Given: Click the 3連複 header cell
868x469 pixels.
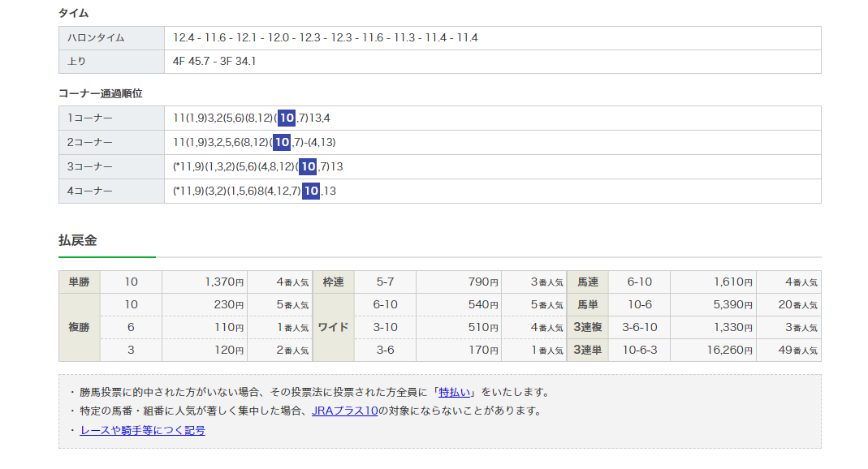Looking at the screenshot, I should coord(587,328).
